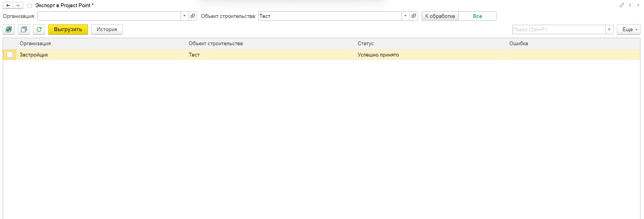The width and height of the screenshot is (644, 219).
Task: Click the Статус column header
Action: point(365,44)
